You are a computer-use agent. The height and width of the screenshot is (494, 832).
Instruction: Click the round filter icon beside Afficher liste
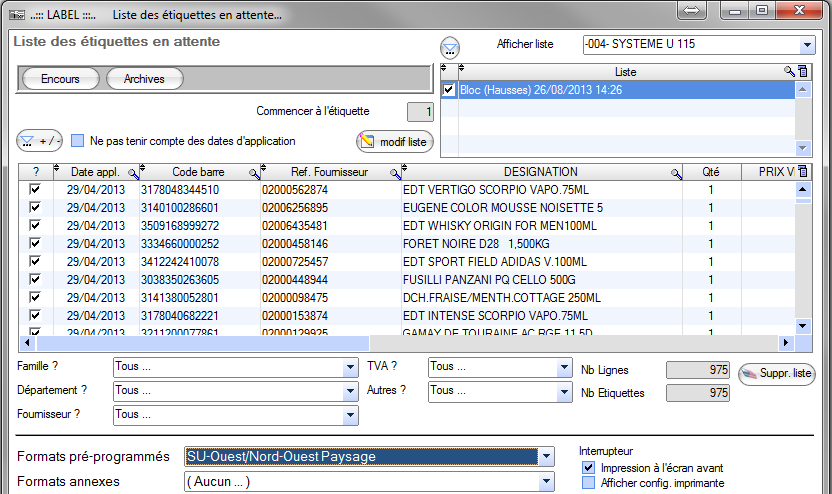click(x=451, y=48)
